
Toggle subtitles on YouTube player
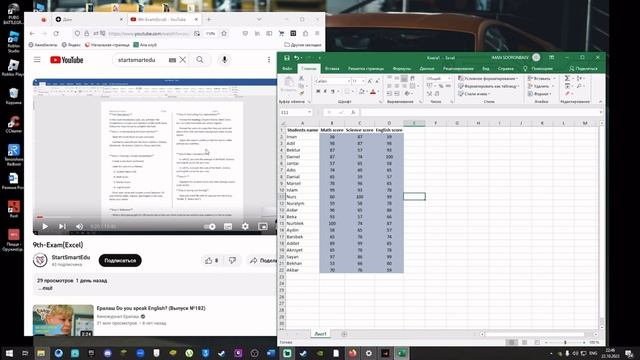(228, 226)
